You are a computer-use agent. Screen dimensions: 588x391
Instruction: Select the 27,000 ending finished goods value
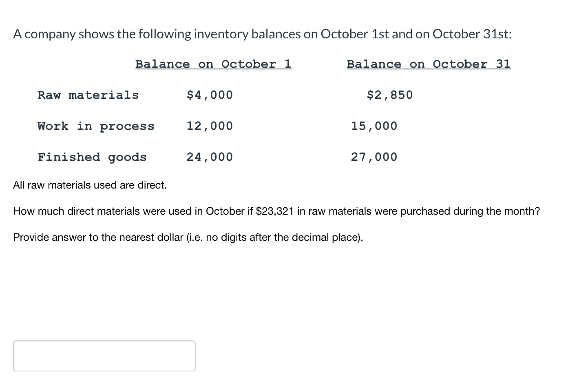[374, 157]
